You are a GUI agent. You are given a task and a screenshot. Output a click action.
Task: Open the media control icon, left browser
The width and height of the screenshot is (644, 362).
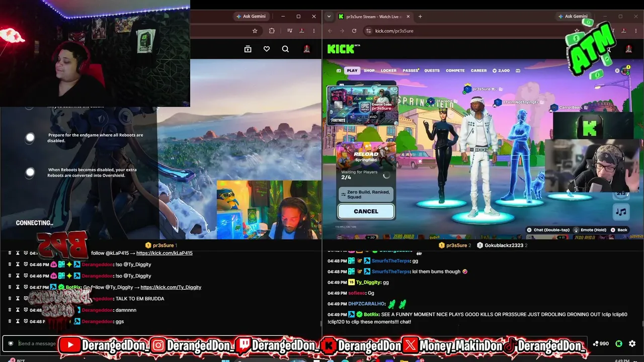point(290,31)
